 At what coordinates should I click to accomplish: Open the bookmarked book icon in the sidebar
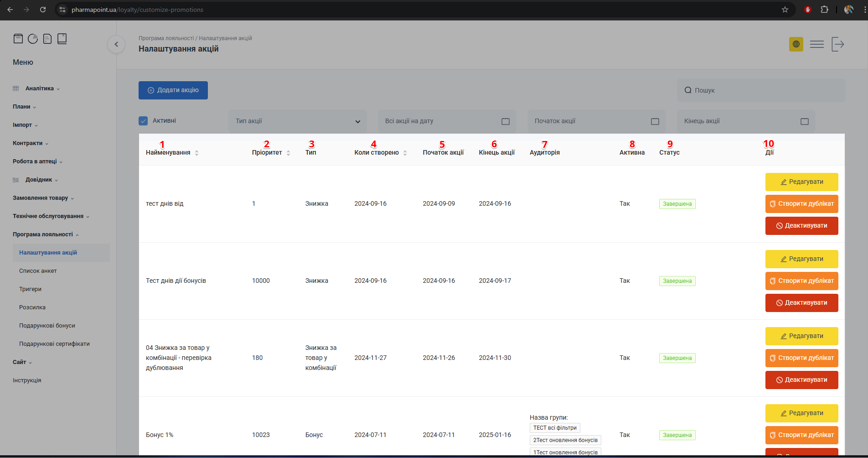[x=62, y=39]
